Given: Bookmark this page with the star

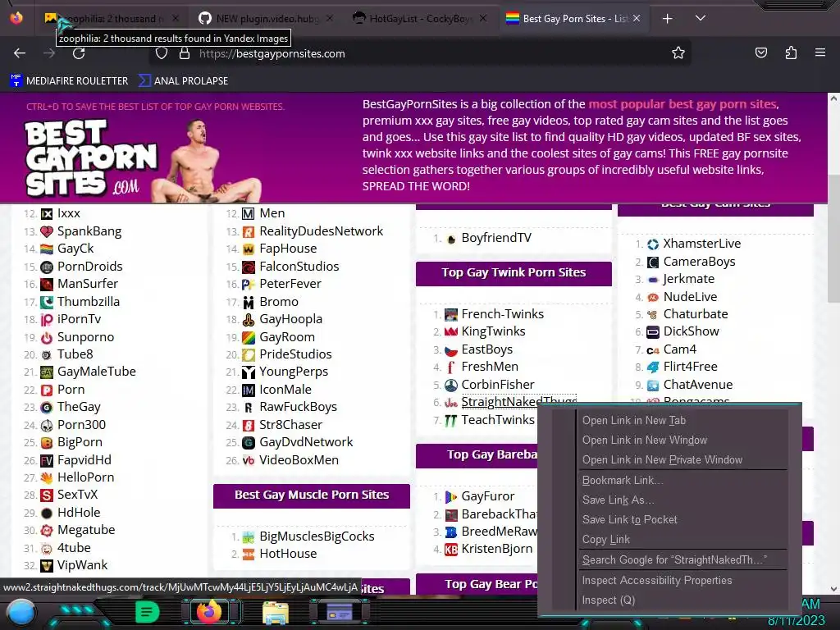Looking at the screenshot, I should click(x=678, y=52).
